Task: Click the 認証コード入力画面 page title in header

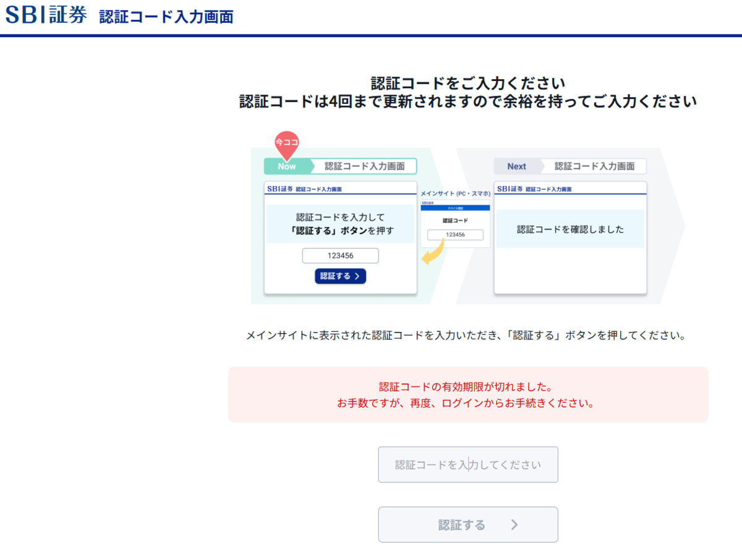Action: (166, 17)
